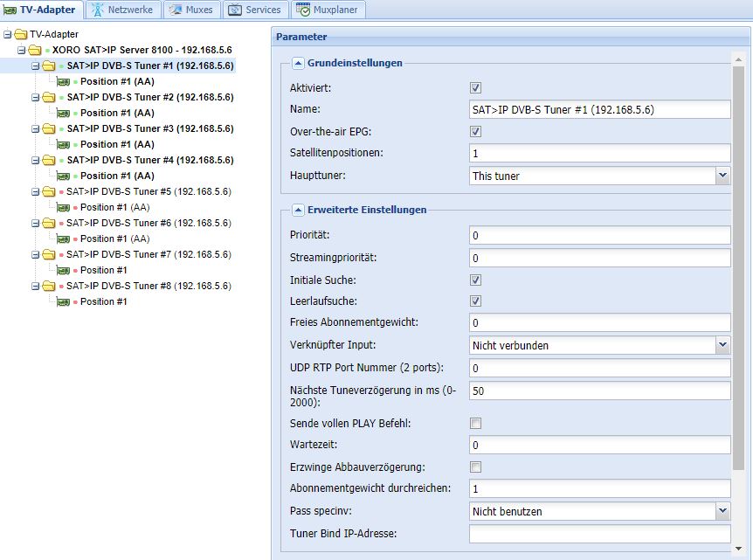
Task: Focus the Priorität input field
Action: coord(600,235)
